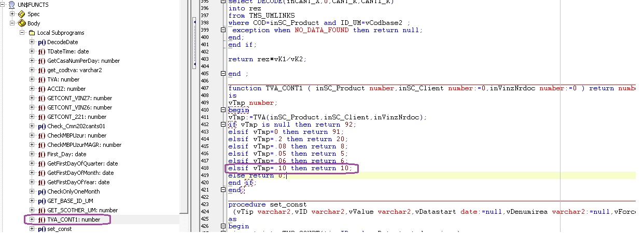This screenshot has width=644, height=233.
Task: Select the UN$FUNCTS root node label
Action: pyautogui.click(x=33, y=5)
